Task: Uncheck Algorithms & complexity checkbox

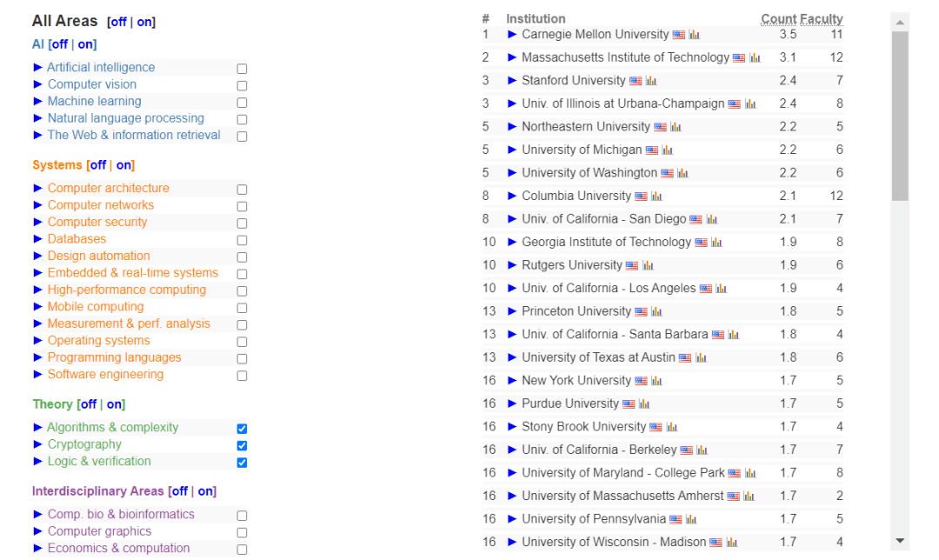Action: point(242,429)
